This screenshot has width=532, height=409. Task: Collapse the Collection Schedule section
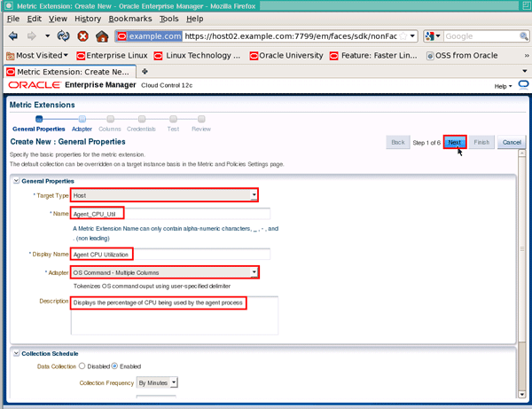click(x=16, y=353)
